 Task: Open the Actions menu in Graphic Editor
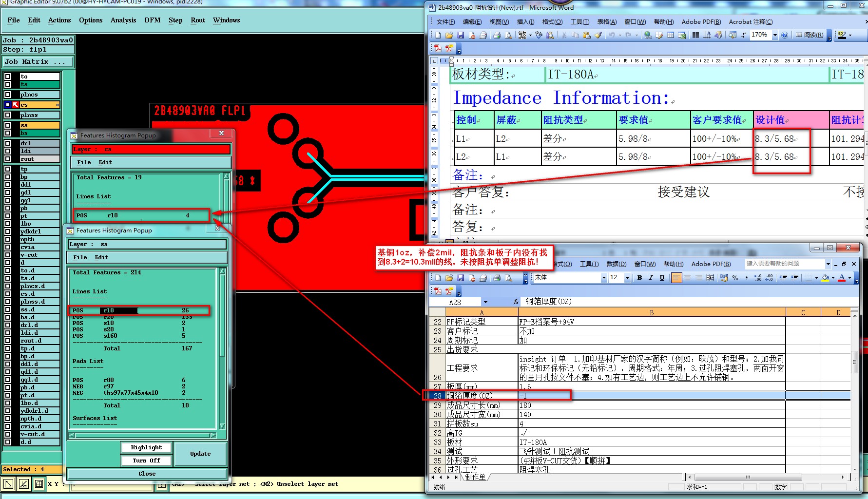point(59,20)
